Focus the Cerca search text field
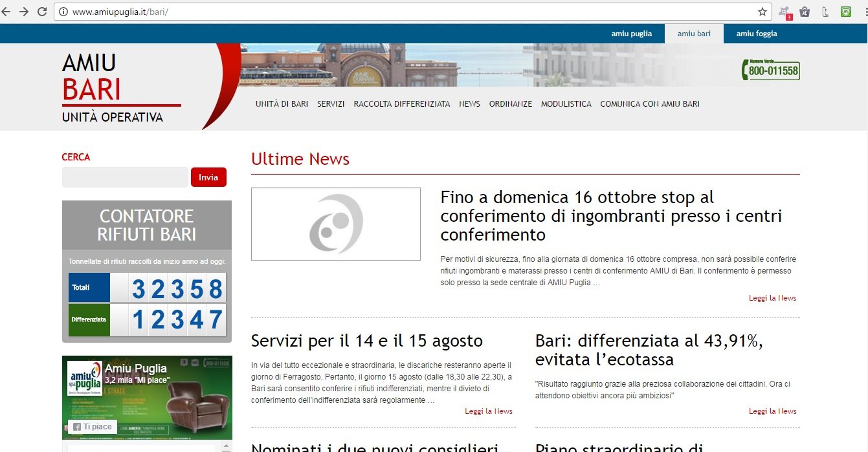868x452 pixels. click(x=125, y=177)
